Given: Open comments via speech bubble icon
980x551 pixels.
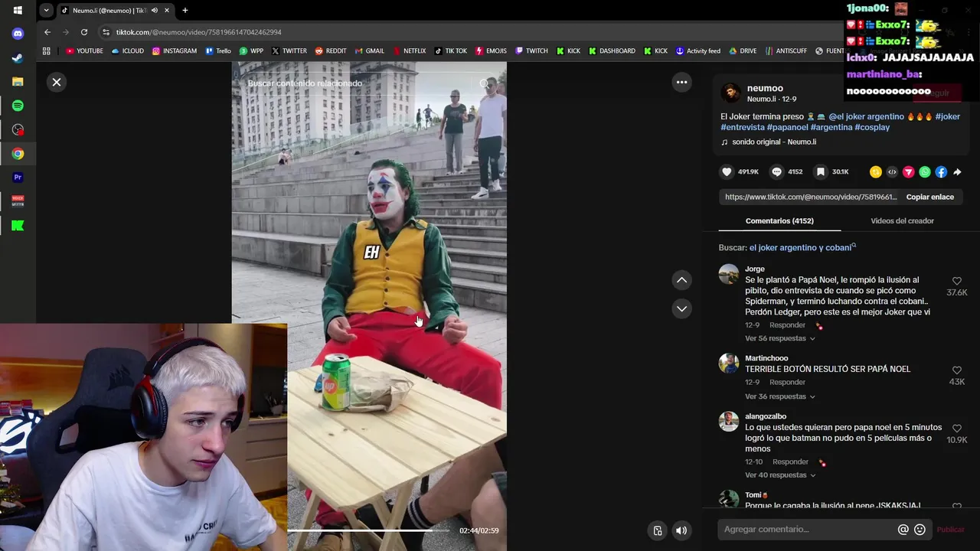Looking at the screenshot, I should tap(776, 172).
